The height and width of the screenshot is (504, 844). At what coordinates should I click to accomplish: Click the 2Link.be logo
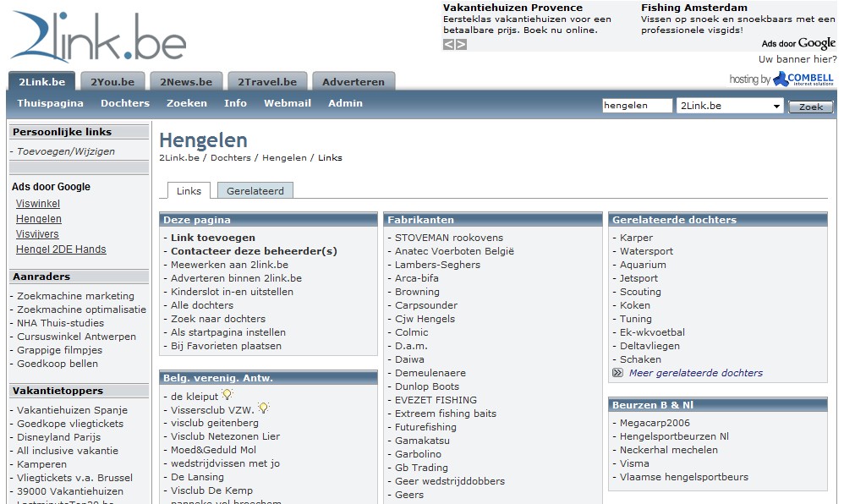click(x=98, y=36)
